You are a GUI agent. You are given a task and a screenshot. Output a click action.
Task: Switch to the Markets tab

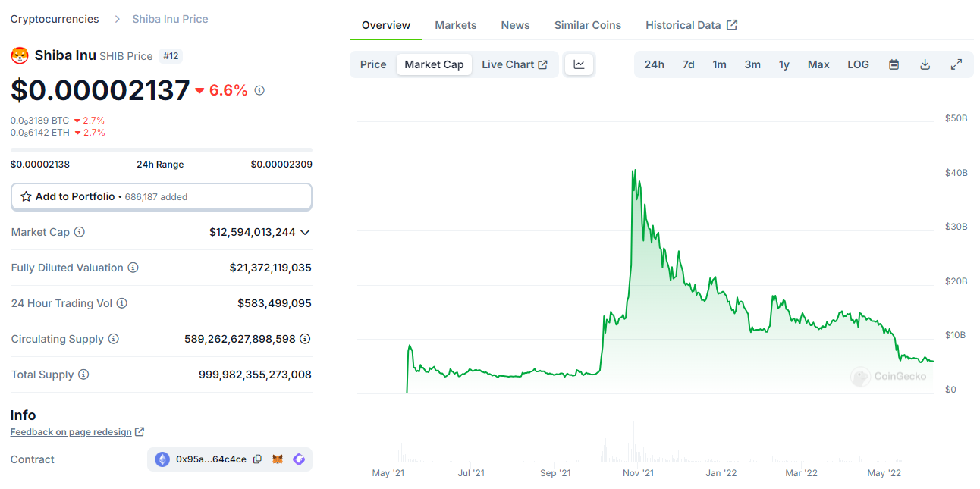(456, 25)
